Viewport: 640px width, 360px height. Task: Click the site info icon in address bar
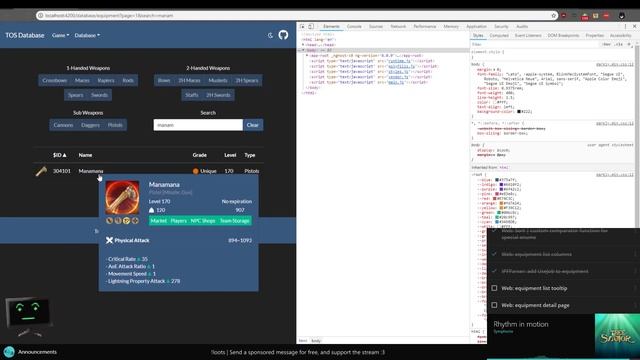40,16
